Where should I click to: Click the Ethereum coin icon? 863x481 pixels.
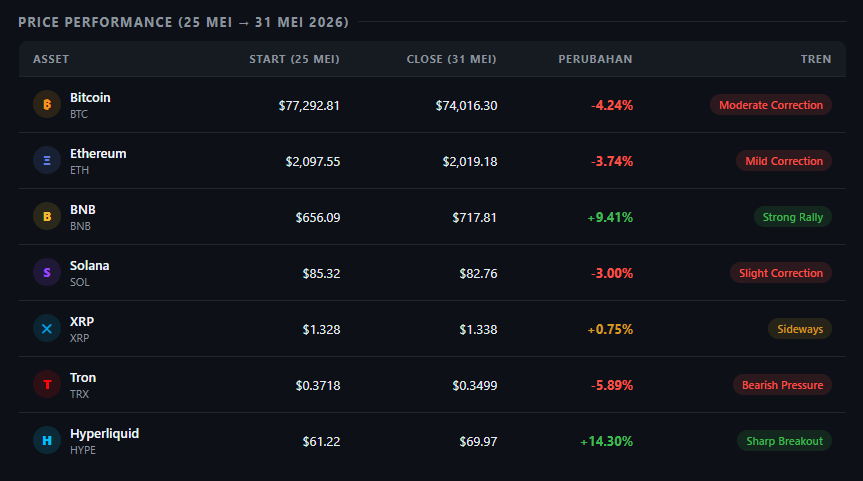(x=47, y=161)
